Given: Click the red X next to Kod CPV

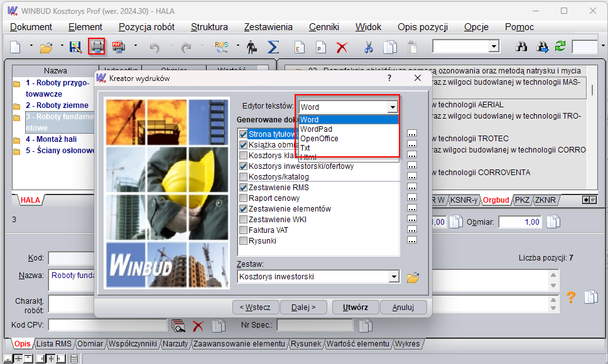Looking at the screenshot, I should pyautogui.click(x=198, y=326).
